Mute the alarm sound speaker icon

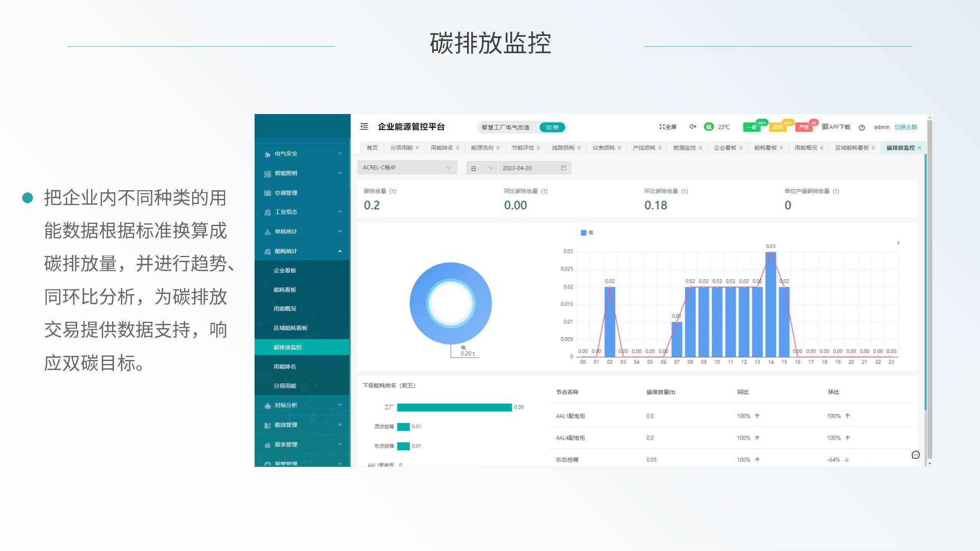[692, 127]
